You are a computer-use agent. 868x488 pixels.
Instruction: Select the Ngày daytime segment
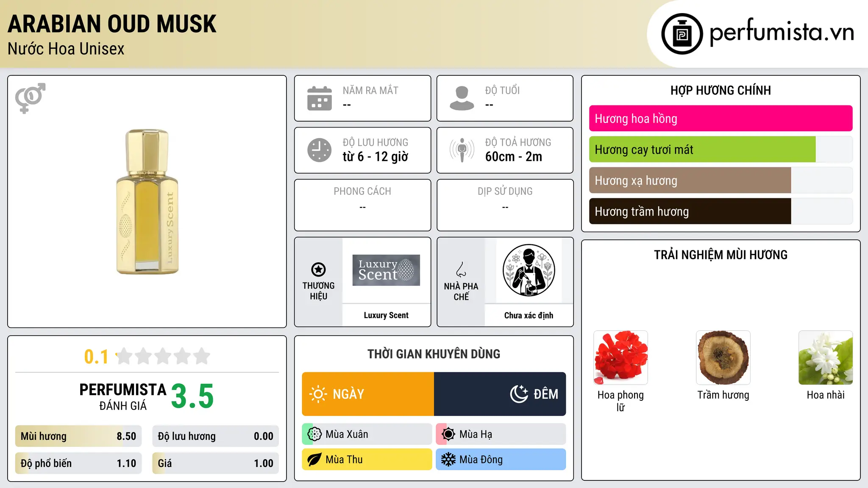coord(368,394)
